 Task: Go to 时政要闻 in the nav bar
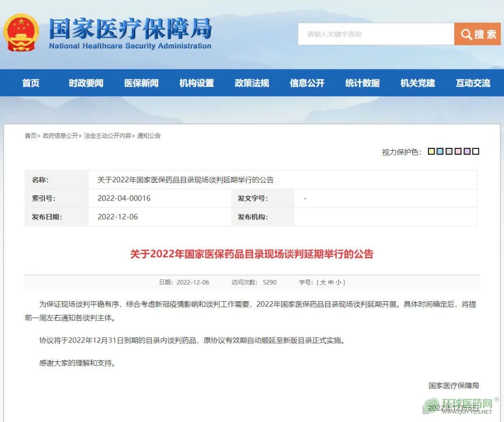click(86, 83)
